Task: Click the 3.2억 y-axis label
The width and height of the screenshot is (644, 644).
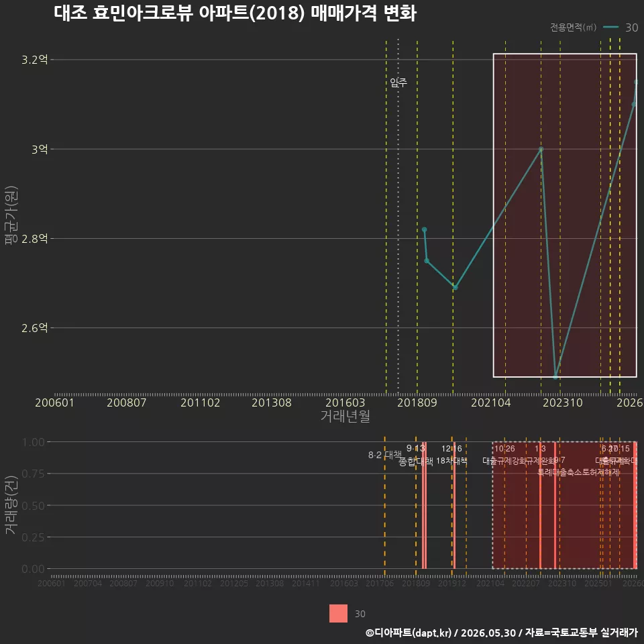Action: click(x=34, y=60)
